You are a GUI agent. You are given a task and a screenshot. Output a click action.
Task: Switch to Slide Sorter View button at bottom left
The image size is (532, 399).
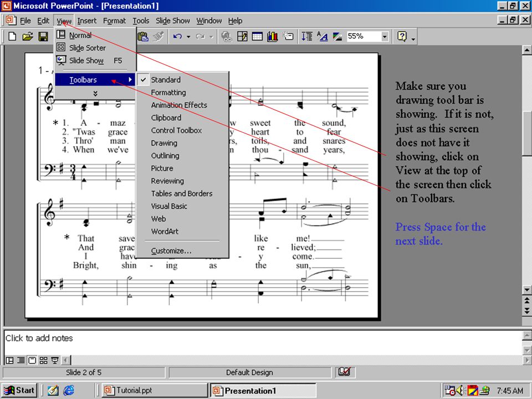pyautogui.click(x=43, y=360)
